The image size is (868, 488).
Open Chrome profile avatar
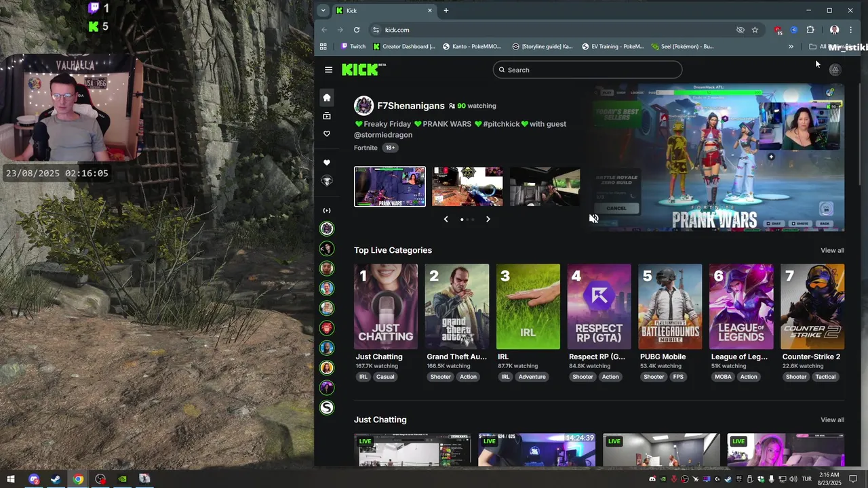click(x=835, y=30)
